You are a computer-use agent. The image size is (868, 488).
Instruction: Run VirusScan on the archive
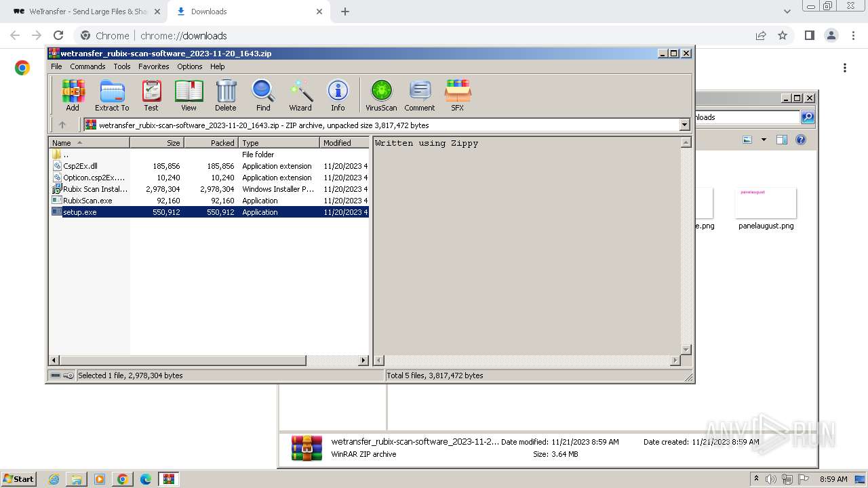(381, 95)
